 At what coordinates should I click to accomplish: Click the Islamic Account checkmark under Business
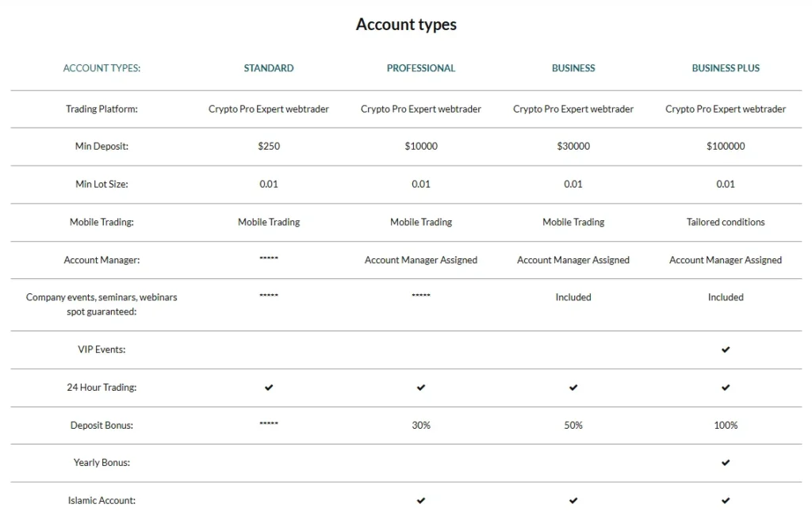573,501
